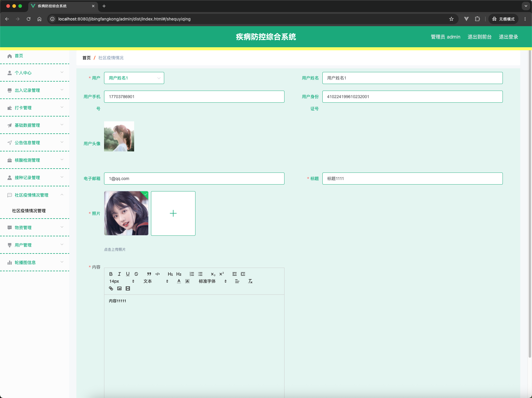Click the Vue devtools extension icon
Image resolution: width=532 pixels, height=398 pixels.
tap(466, 19)
